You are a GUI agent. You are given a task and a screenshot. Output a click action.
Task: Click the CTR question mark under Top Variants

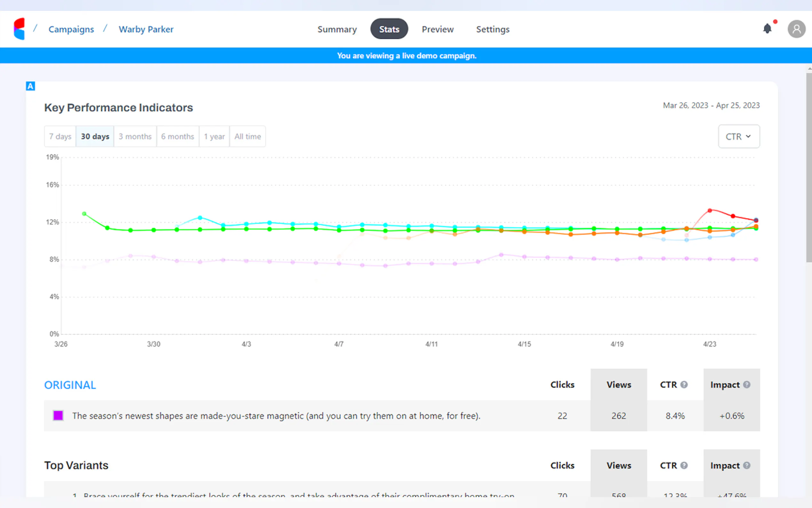pos(685,465)
